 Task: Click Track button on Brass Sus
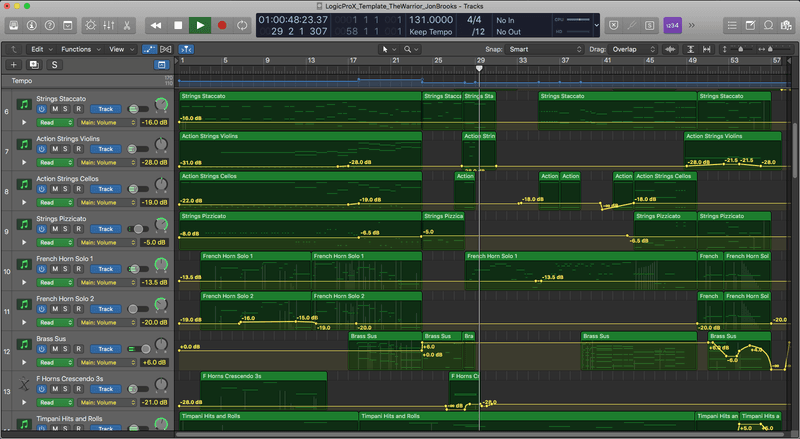[106, 349]
